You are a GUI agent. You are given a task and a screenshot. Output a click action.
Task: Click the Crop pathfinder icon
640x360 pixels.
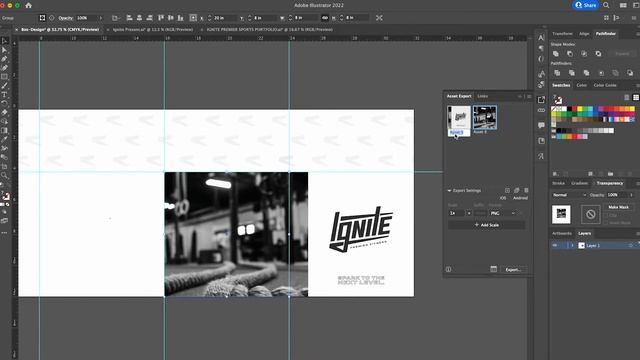[x=601, y=73]
